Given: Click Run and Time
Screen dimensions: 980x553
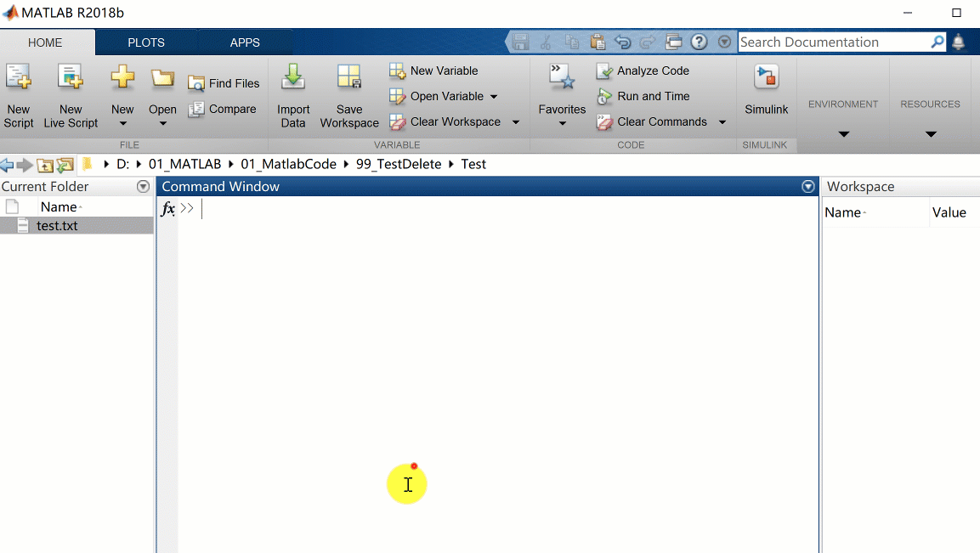Looking at the screenshot, I should click(643, 96).
